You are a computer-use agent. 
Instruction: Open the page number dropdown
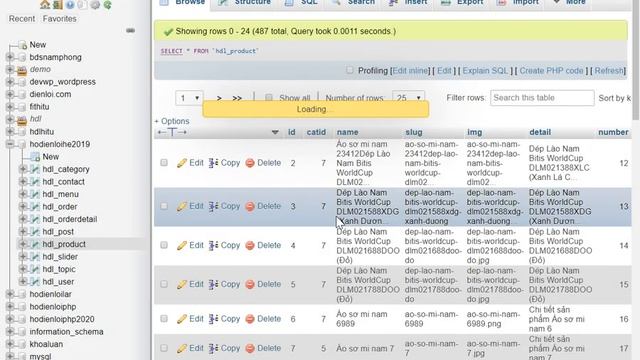[x=189, y=98]
